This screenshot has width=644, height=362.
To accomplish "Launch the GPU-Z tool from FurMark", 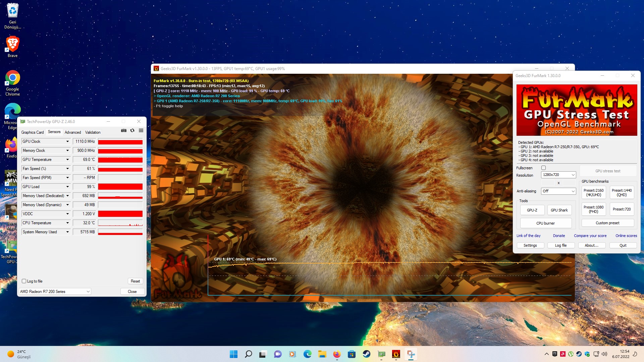I will (x=532, y=210).
